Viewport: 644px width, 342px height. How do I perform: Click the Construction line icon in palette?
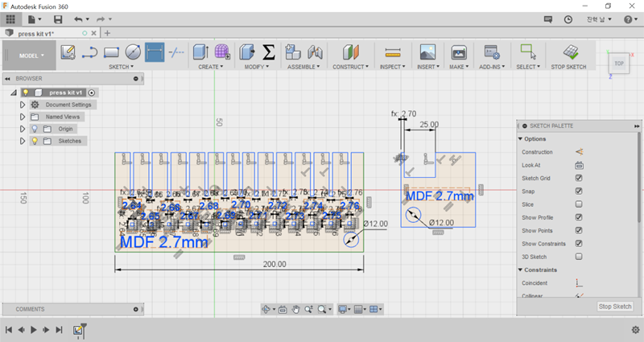click(x=579, y=151)
